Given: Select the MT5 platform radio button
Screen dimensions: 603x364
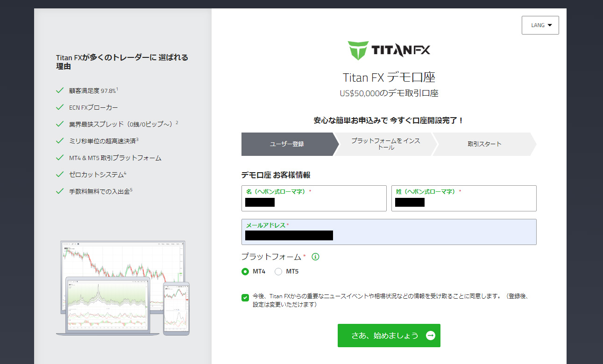Looking at the screenshot, I should coord(278,272).
